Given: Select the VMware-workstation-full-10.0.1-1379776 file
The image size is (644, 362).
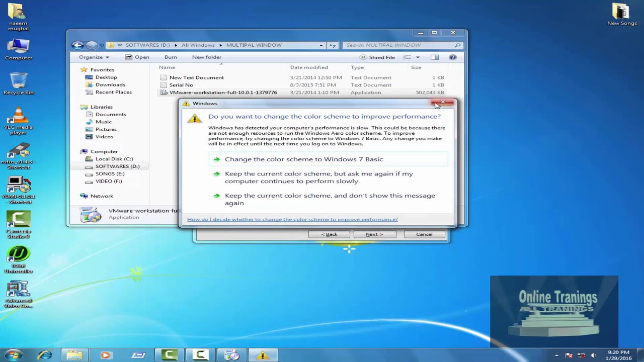Looking at the screenshot, I should tap(223, 93).
